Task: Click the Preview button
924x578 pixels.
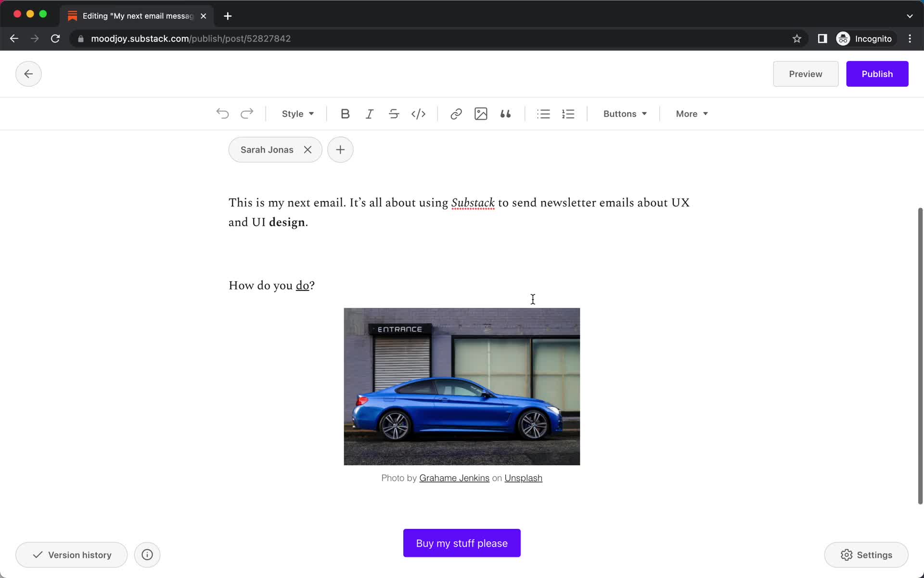Action: 806,73
